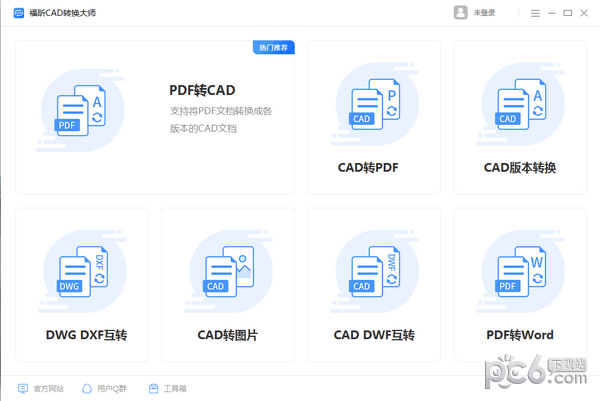600x401 pixels.
Task: Open the CAD DWF互转 icon
Action: [374, 271]
